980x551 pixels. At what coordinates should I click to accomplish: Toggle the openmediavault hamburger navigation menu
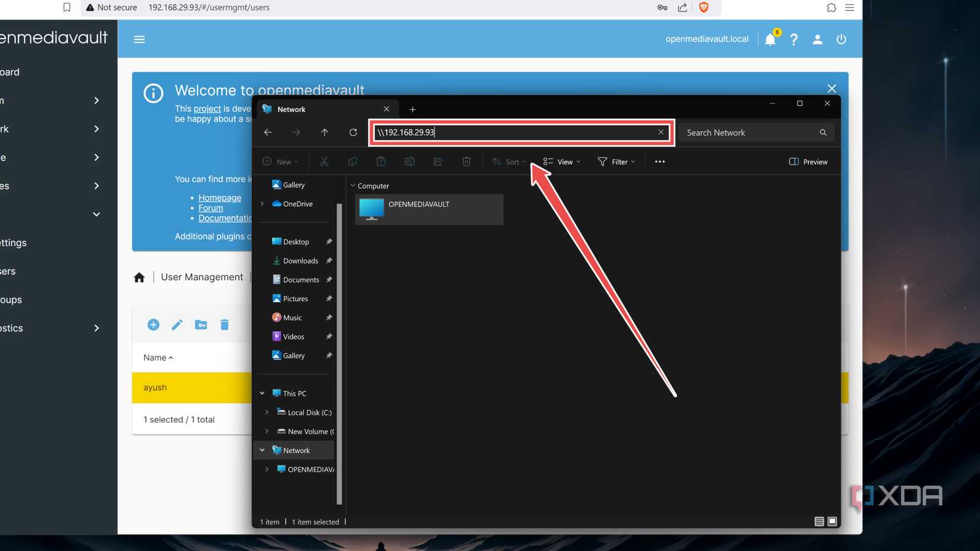pos(139,39)
